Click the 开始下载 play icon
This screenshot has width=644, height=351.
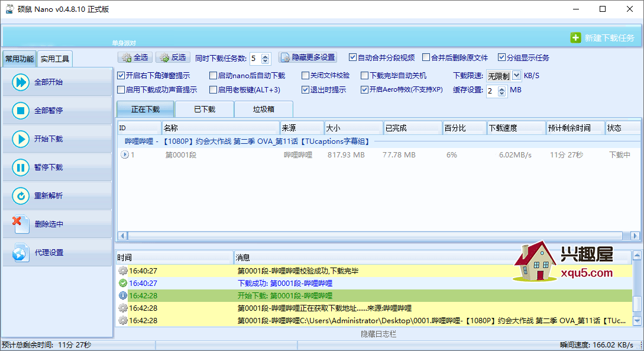21,139
